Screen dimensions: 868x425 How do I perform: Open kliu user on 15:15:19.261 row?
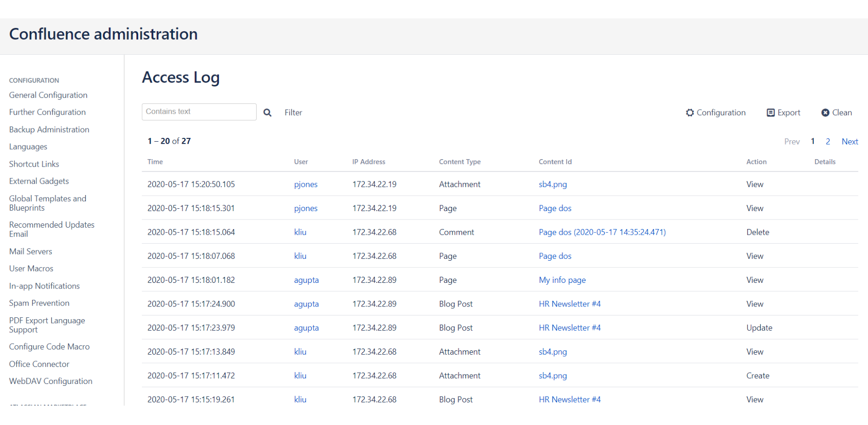[300, 399]
